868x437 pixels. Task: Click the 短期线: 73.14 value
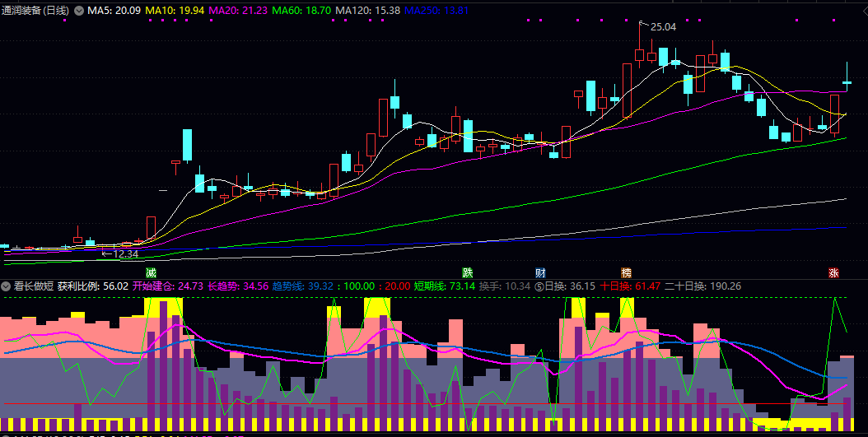point(445,286)
